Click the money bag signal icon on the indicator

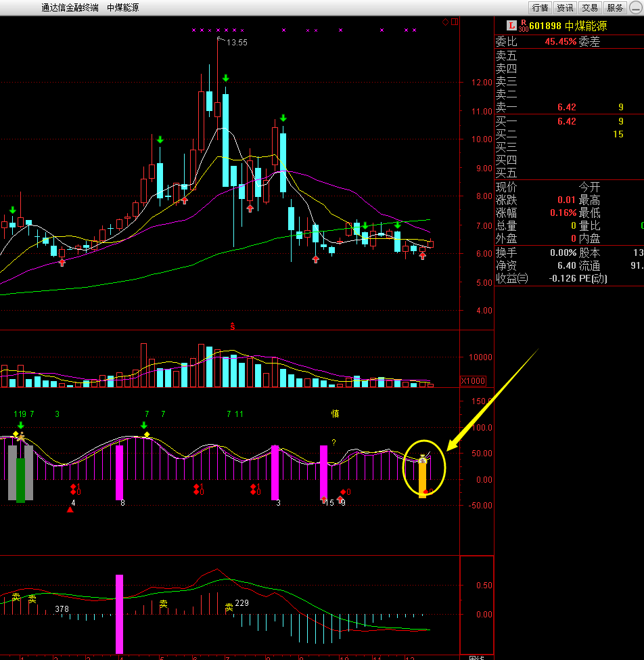click(x=423, y=460)
